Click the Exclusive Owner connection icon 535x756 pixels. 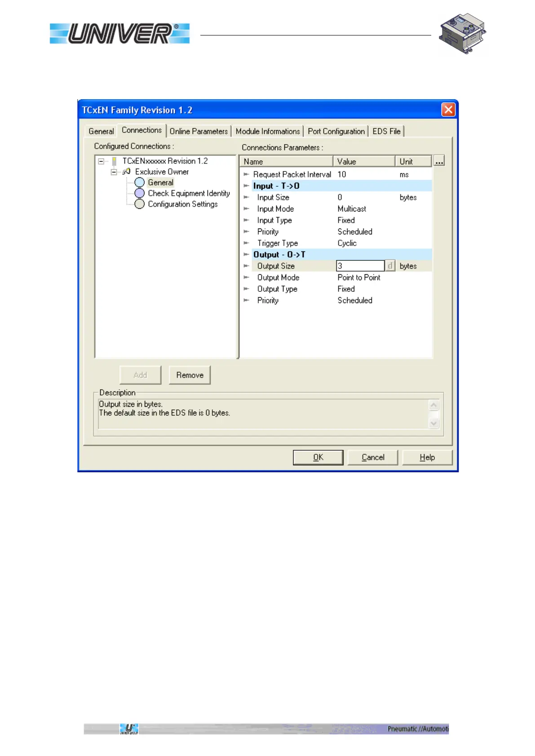pos(127,171)
